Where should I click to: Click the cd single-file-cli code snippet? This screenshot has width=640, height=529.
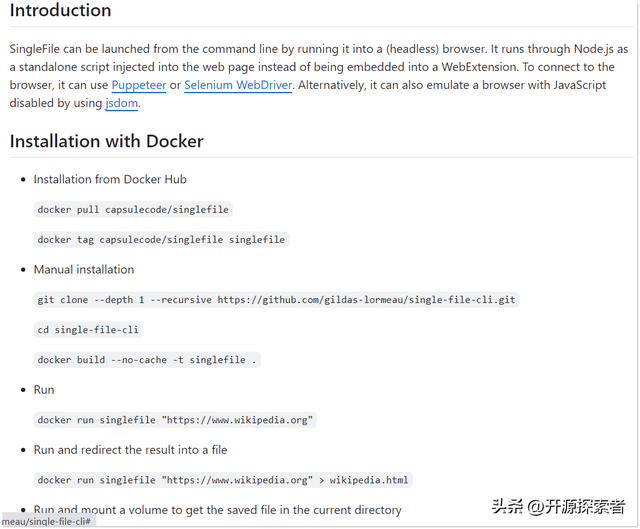(x=88, y=330)
